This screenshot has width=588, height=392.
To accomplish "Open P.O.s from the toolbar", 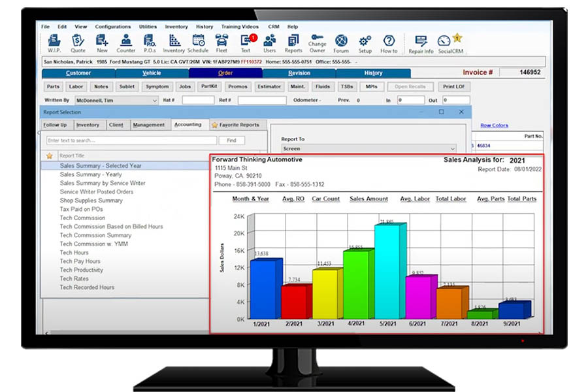I will (150, 43).
